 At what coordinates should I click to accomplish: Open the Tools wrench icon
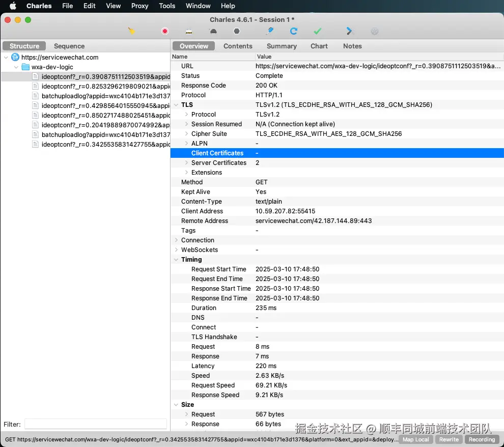(x=350, y=31)
